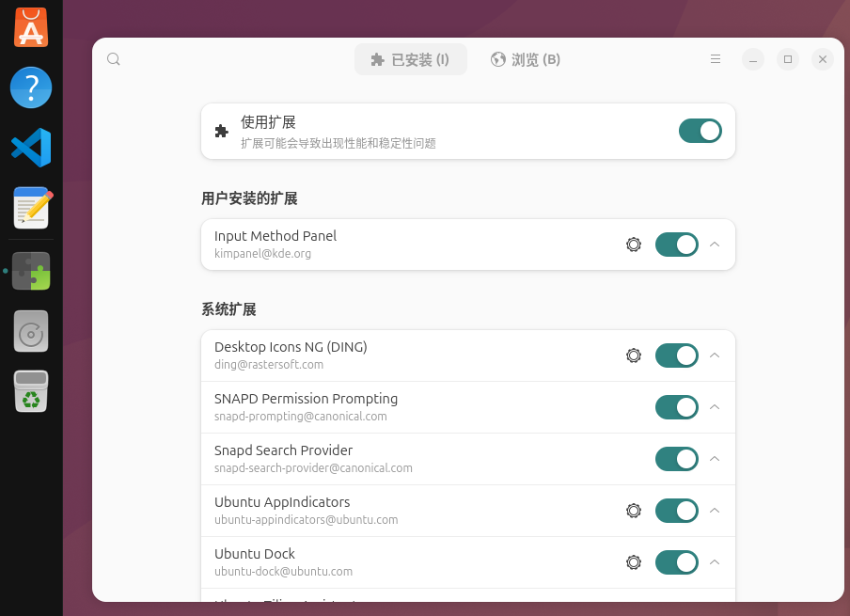The image size is (850, 616).
Task: Click Extension Manager puzzle icon in dock
Action: coord(31,271)
